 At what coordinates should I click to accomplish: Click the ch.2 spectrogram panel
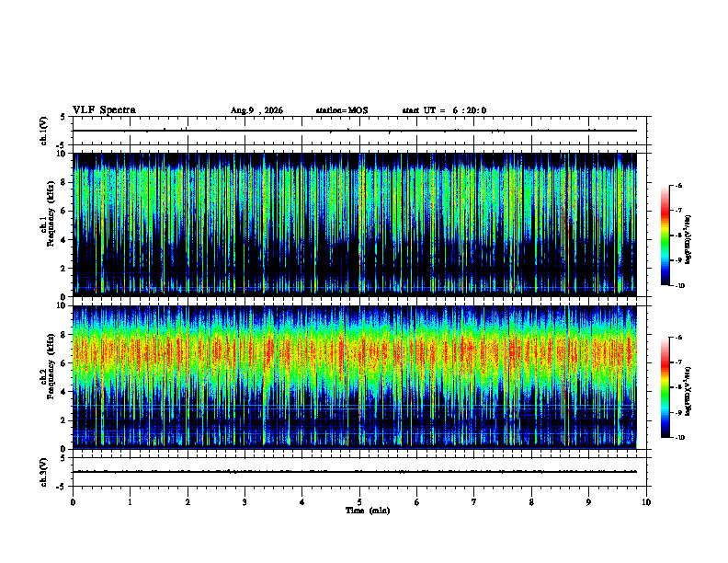pyautogui.click(x=355, y=377)
